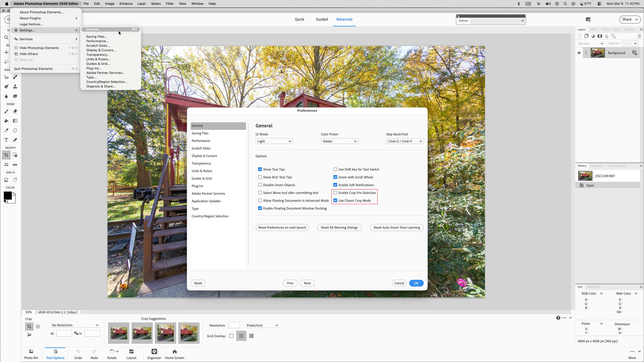Click the black foreground color swatch
644x362 pixels.
(7, 195)
